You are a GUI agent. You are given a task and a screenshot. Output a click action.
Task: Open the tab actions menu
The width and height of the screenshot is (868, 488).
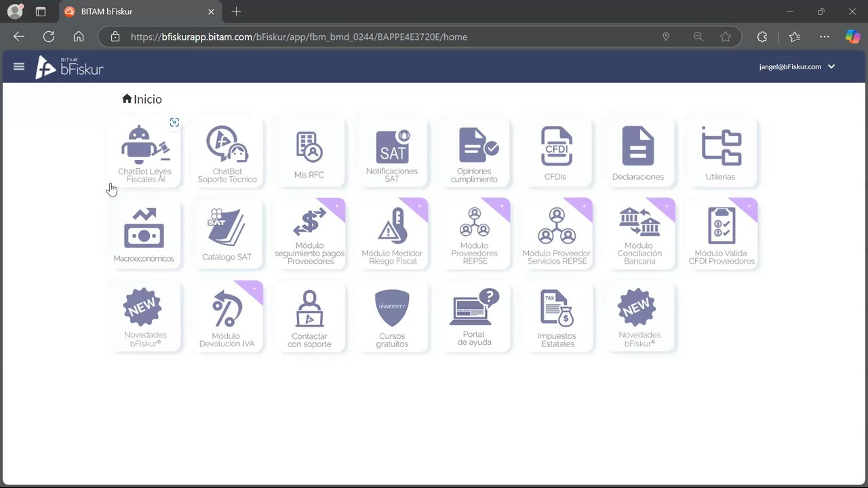(41, 12)
